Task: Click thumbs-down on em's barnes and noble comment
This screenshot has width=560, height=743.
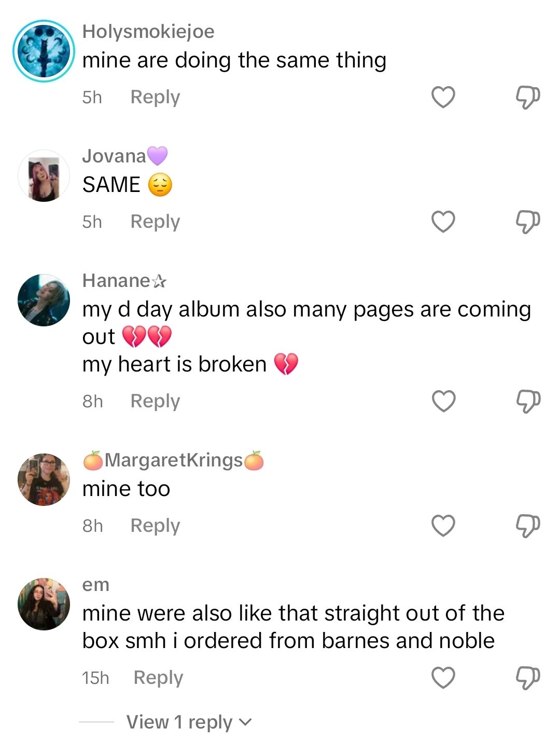Action: pos(528,678)
